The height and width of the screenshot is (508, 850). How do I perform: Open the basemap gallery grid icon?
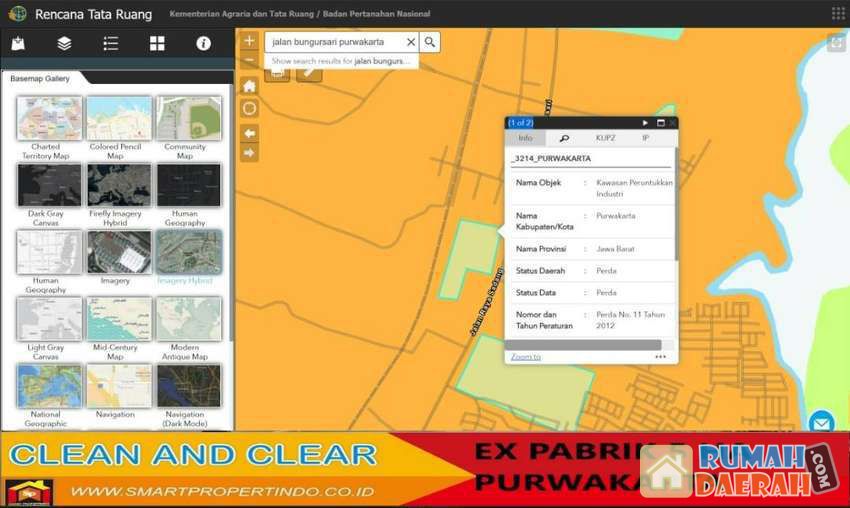coord(157,44)
